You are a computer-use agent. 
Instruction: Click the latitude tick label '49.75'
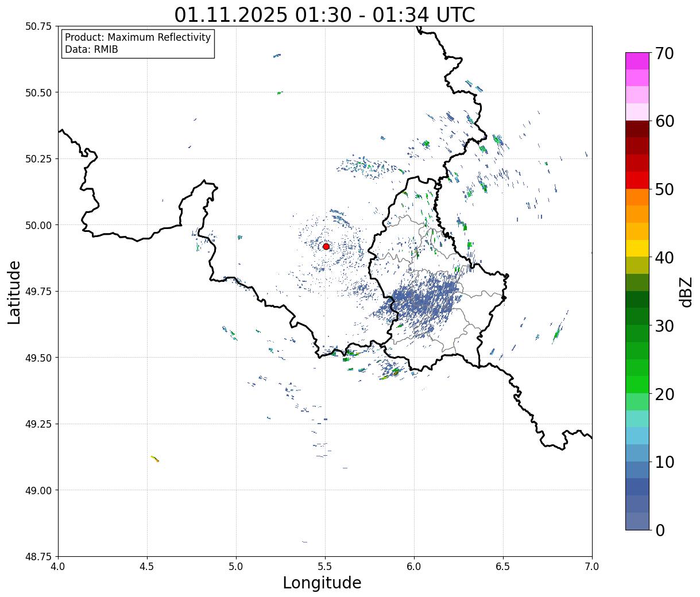pos(38,292)
